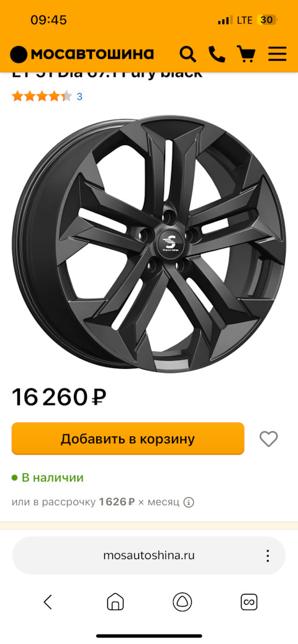Open browser home page icon
298x644 pixels.
pos(115,602)
